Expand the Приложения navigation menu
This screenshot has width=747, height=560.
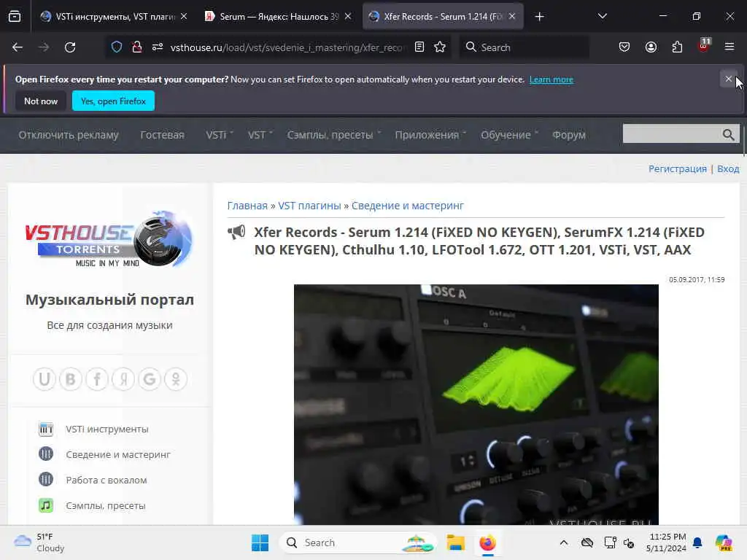click(x=430, y=135)
